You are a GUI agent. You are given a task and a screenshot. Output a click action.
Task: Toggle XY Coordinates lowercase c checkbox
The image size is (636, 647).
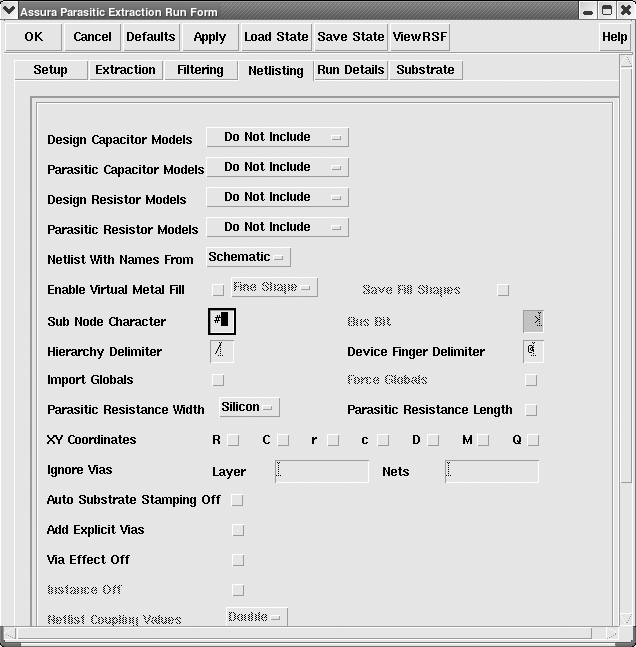tap(383, 440)
